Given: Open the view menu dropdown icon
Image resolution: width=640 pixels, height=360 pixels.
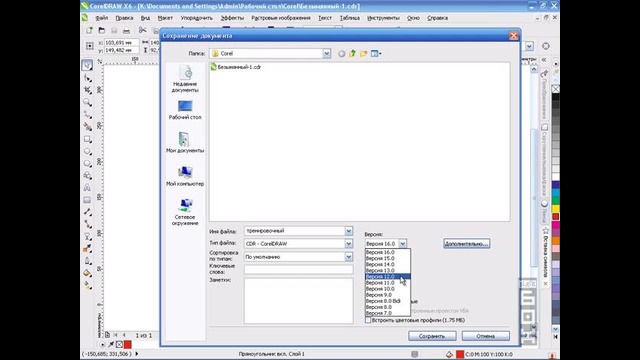Looking at the screenshot, I should tap(376, 53).
